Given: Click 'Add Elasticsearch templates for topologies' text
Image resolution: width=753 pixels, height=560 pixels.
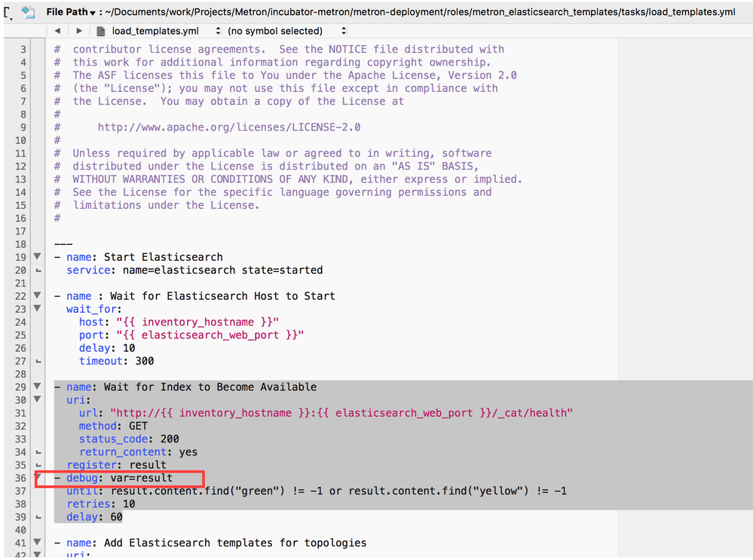Looking at the screenshot, I should (235, 543).
